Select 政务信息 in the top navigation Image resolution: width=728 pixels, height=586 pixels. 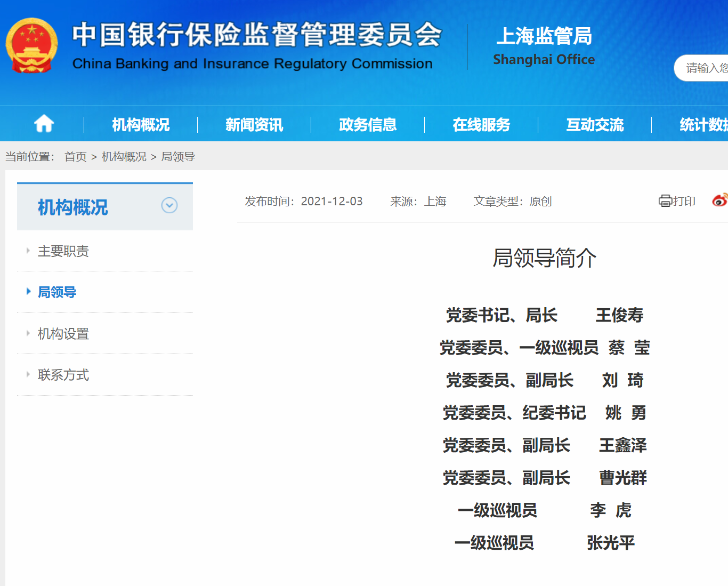(x=368, y=125)
